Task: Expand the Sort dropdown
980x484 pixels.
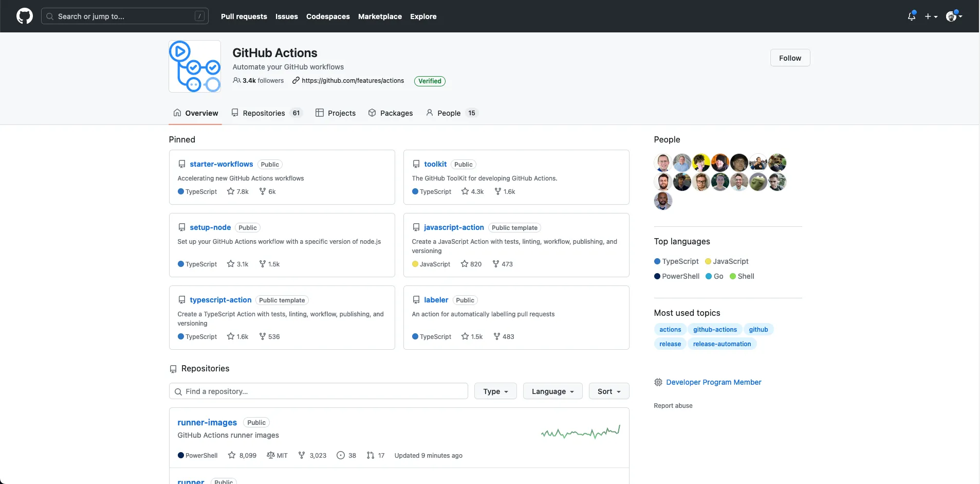Action: 609,391
